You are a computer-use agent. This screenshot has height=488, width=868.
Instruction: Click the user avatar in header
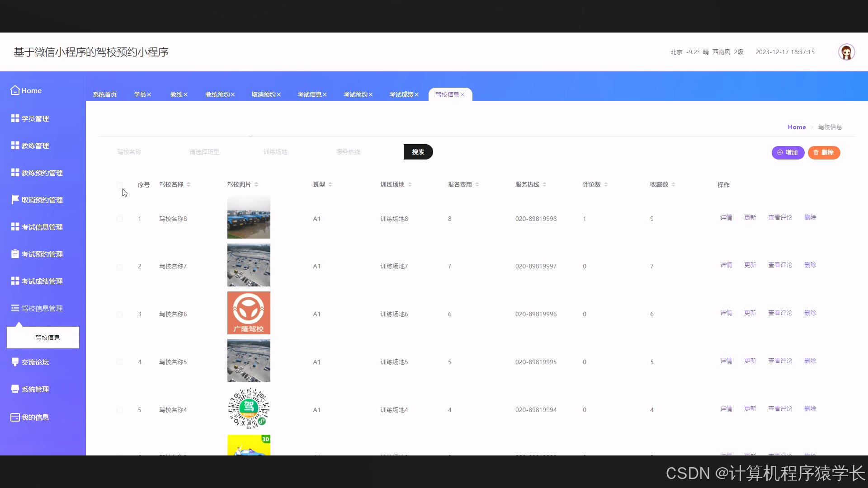click(846, 52)
